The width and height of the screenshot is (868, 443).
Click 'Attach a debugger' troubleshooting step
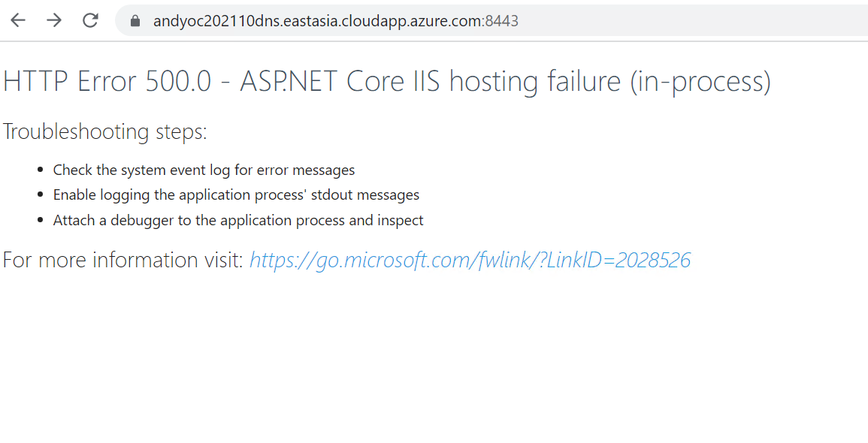[238, 221]
